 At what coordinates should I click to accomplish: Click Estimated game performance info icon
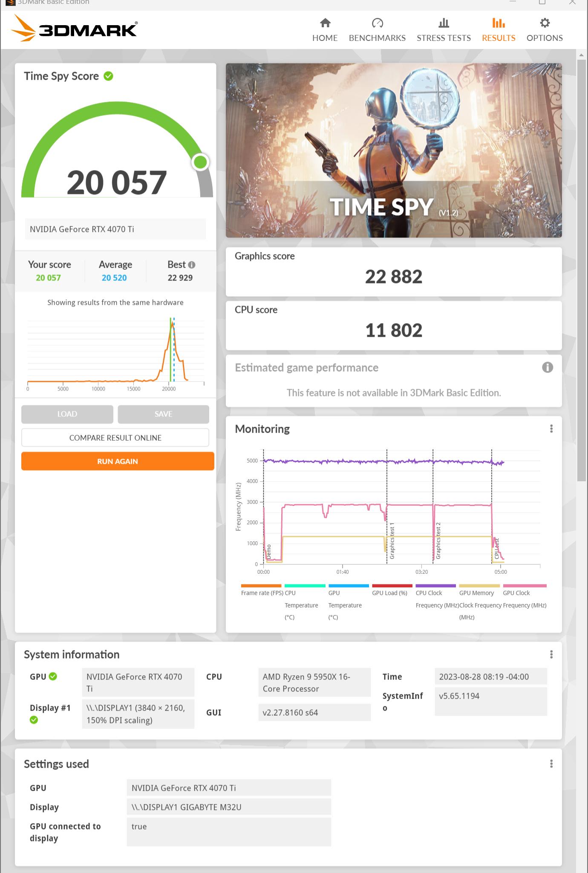click(x=548, y=367)
